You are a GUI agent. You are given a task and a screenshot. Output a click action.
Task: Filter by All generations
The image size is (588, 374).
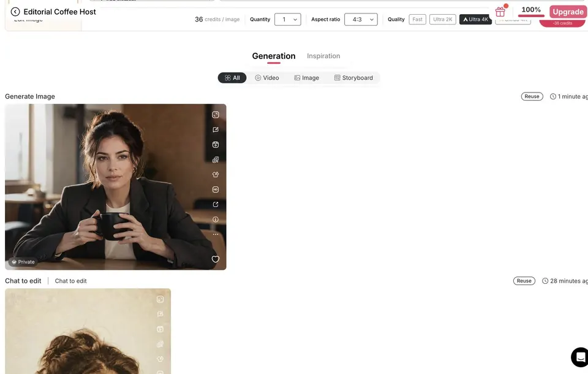click(232, 78)
